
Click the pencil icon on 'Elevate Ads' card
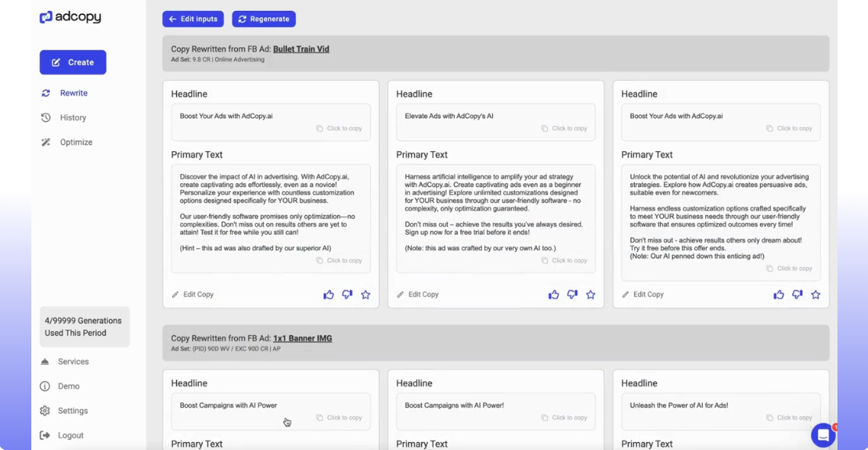[x=400, y=294]
